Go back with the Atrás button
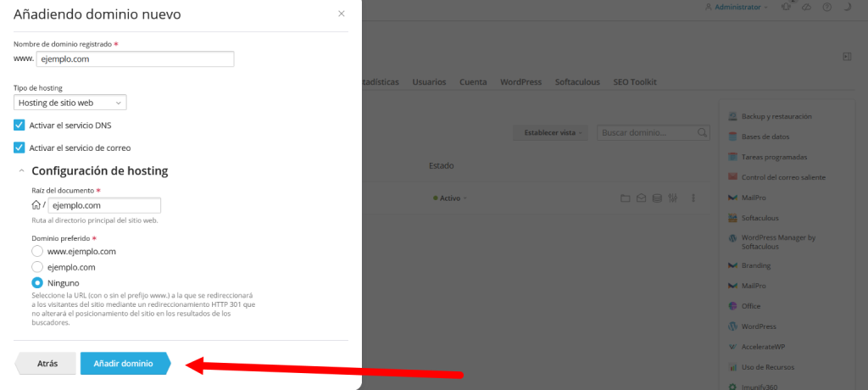 pyautogui.click(x=47, y=363)
